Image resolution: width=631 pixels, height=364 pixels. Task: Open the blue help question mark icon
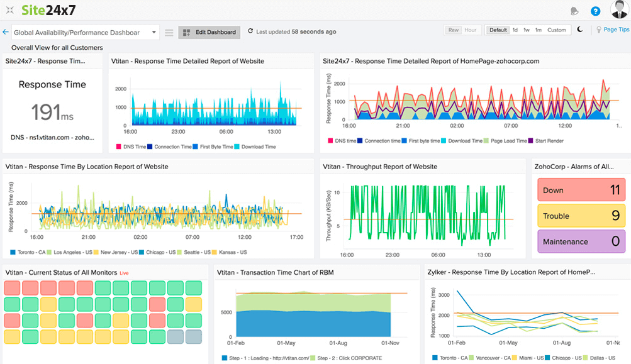click(595, 11)
